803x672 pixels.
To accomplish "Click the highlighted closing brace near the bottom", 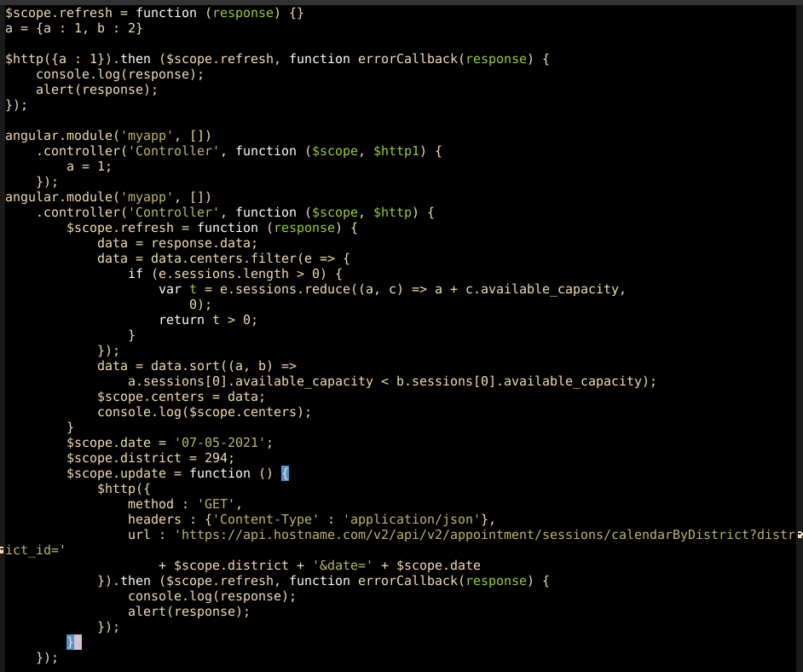I will point(72,642).
